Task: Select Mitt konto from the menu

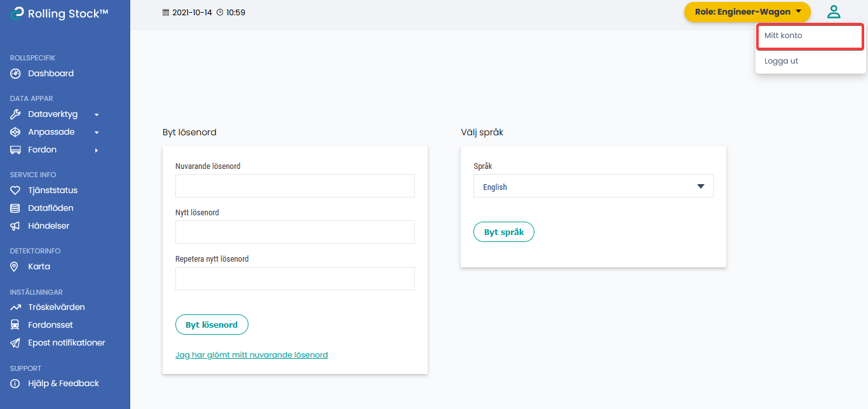Action: (x=810, y=36)
